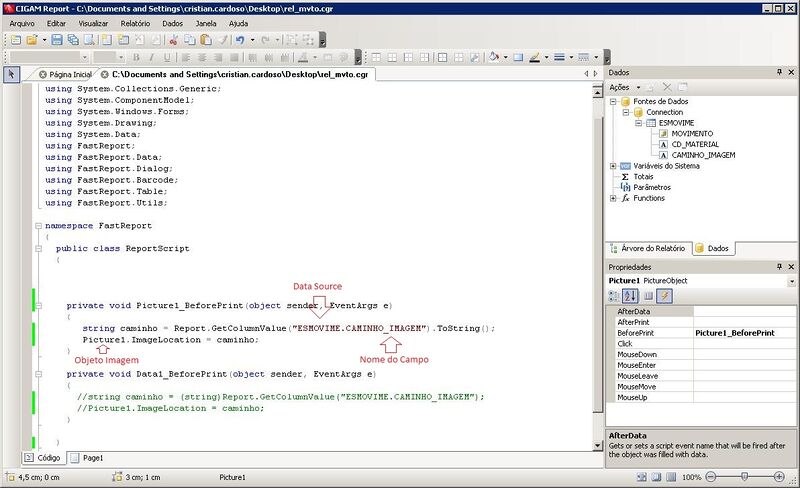Collapse the Fontes de Dados node
800x488 pixels.
click(613, 102)
